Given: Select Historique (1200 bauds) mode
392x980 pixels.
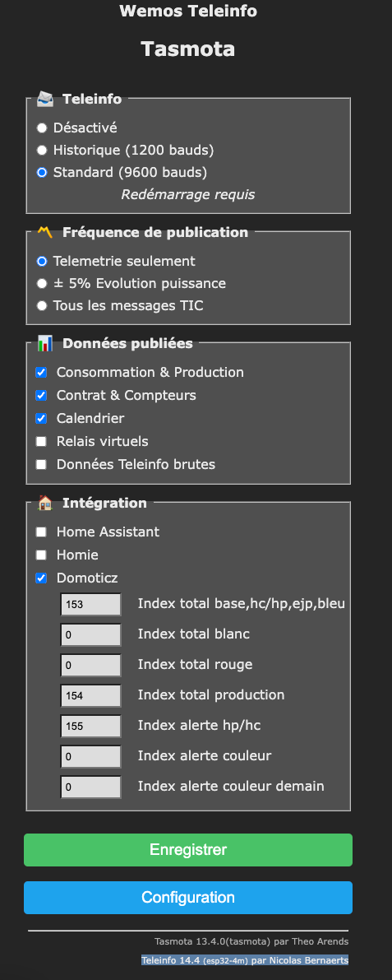Looking at the screenshot, I should click(42, 150).
